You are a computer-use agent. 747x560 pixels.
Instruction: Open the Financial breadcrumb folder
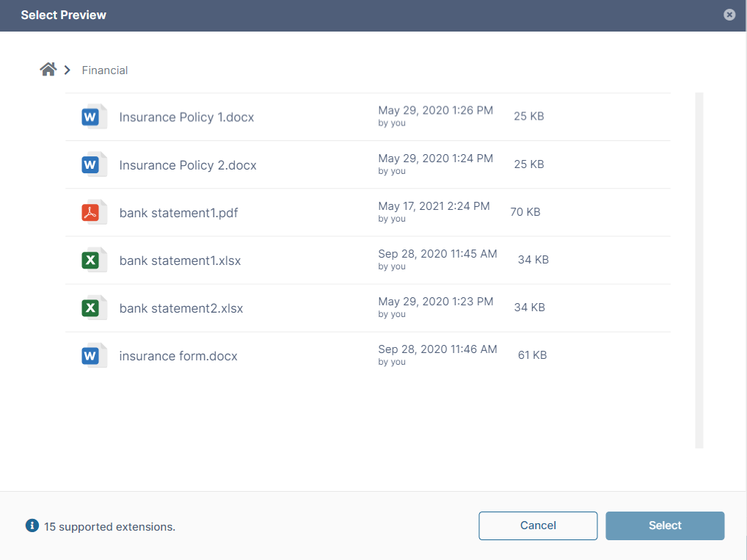[105, 70]
